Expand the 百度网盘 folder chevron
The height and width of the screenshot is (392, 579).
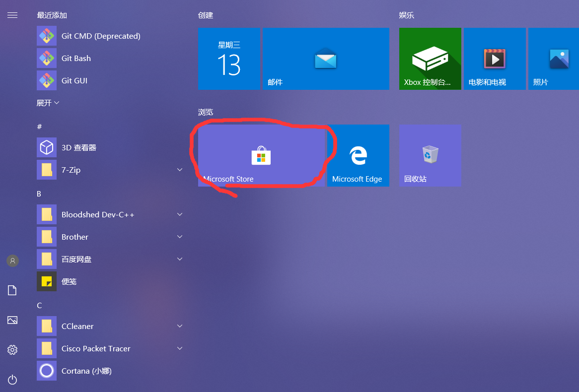pyautogui.click(x=180, y=259)
